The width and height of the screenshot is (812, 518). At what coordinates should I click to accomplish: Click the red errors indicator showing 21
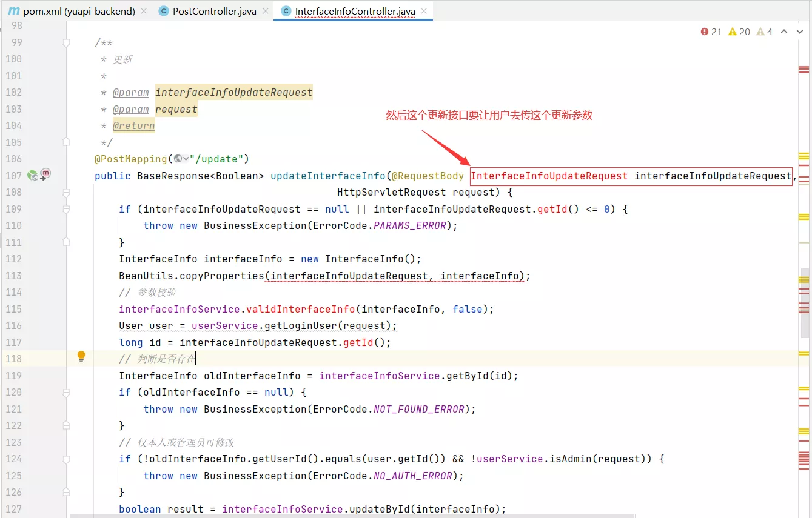[x=711, y=32]
